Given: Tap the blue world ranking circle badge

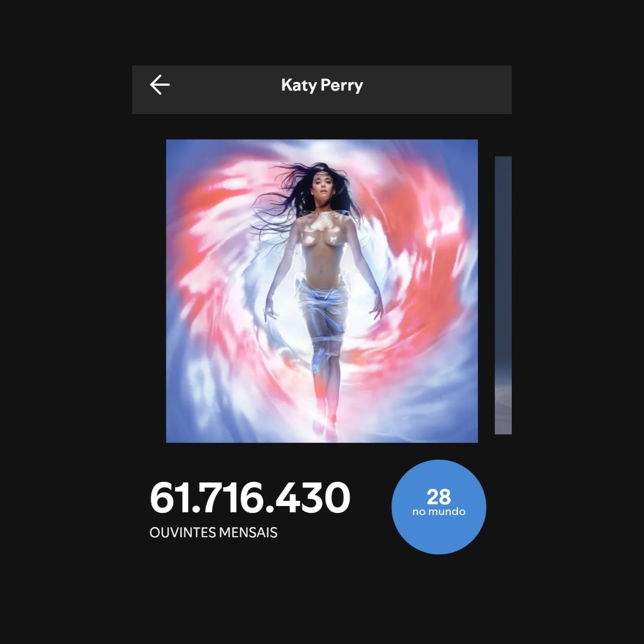Looking at the screenshot, I should [438, 507].
